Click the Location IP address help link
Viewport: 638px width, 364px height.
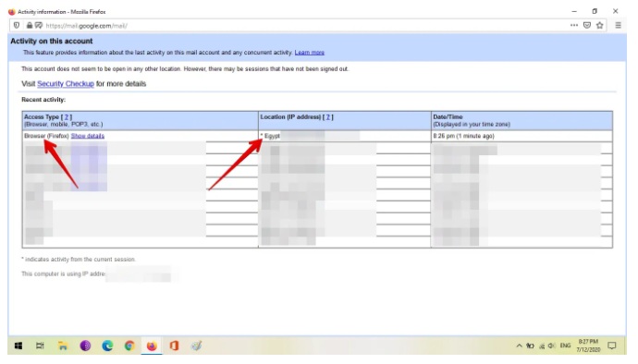328,117
